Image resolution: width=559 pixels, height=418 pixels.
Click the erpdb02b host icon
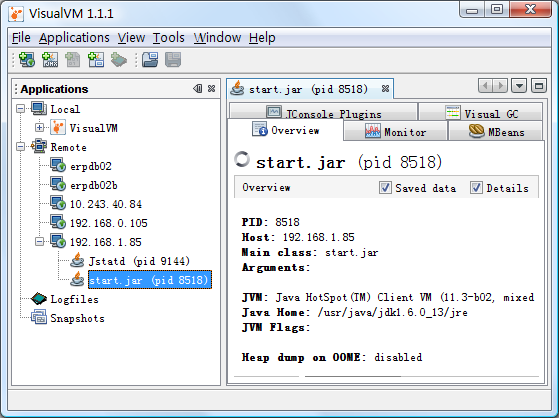[58, 184]
